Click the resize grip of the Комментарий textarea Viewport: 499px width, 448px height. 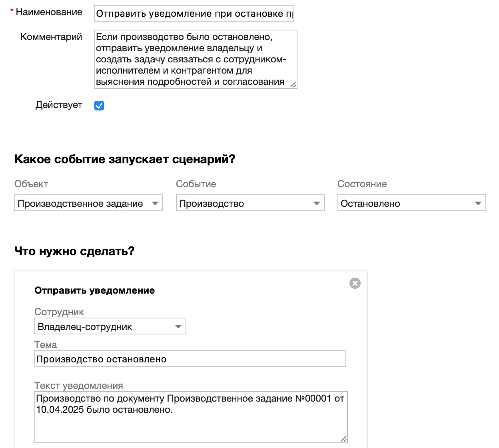pyautogui.click(x=294, y=85)
